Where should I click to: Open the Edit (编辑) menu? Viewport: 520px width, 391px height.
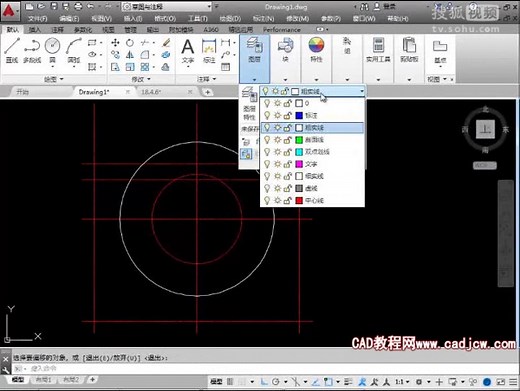pos(69,19)
